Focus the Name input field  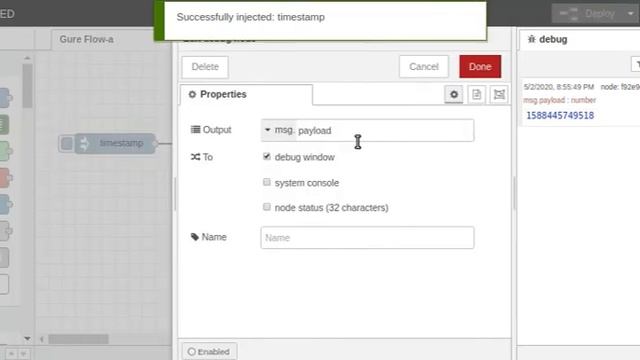(367, 238)
